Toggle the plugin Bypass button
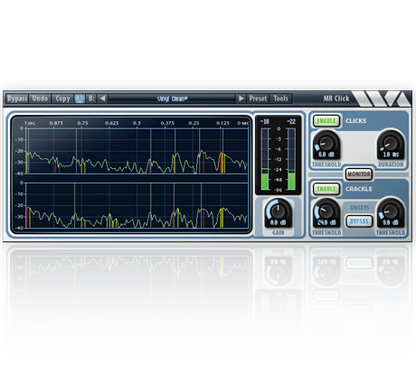This screenshot has height=376, width=416. pos(17,98)
